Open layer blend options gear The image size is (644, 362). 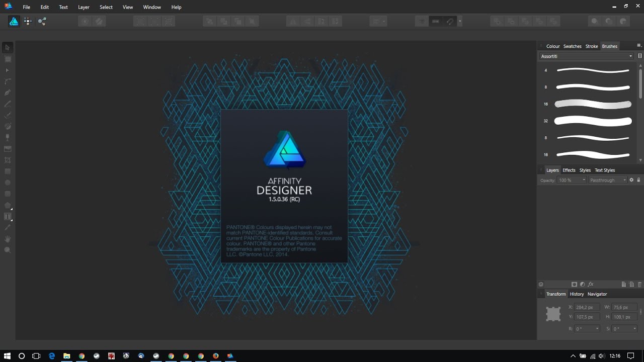(x=632, y=180)
